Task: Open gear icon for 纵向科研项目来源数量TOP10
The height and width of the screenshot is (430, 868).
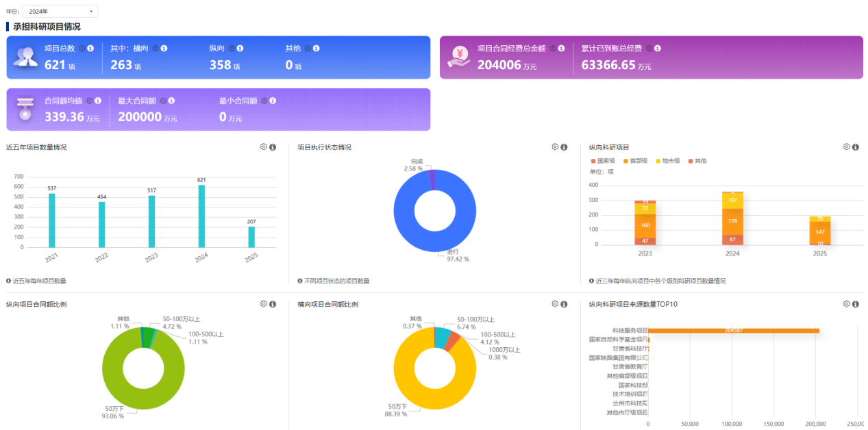Action: 847,304
